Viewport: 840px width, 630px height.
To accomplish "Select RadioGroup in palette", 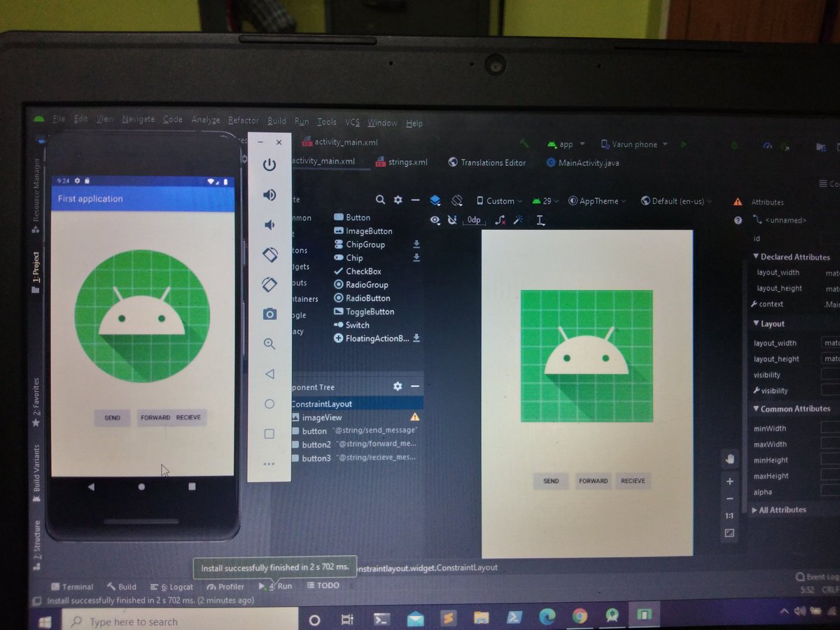I will coord(360,285).
